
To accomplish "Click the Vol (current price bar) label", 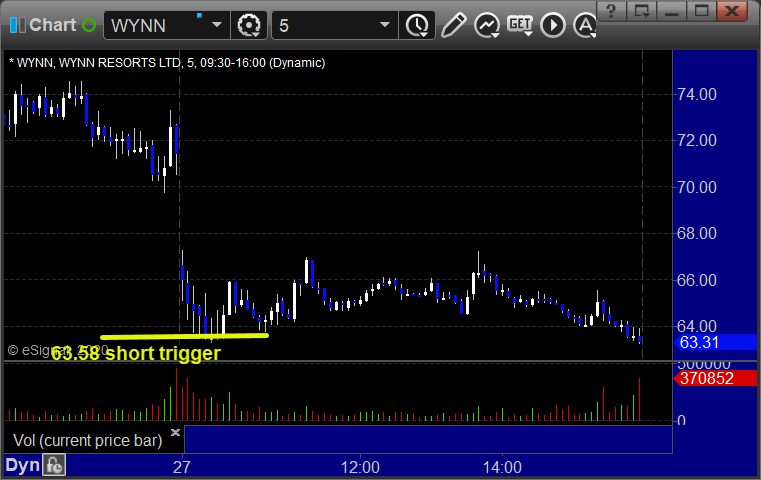I will [88, 441].
